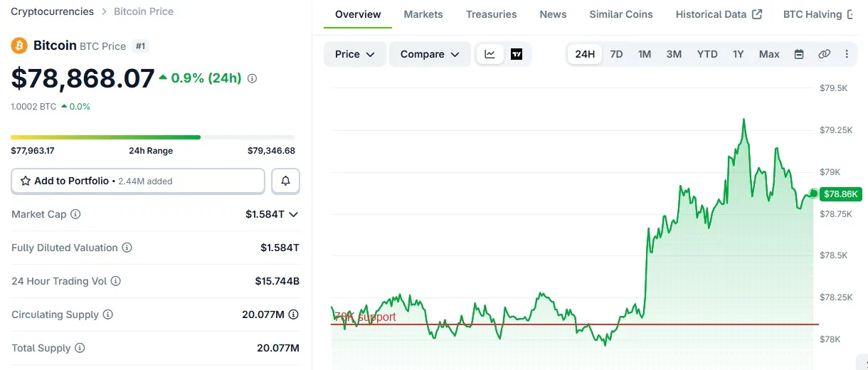
Task: Click the bell price alert button
Action: pos(286,181)
